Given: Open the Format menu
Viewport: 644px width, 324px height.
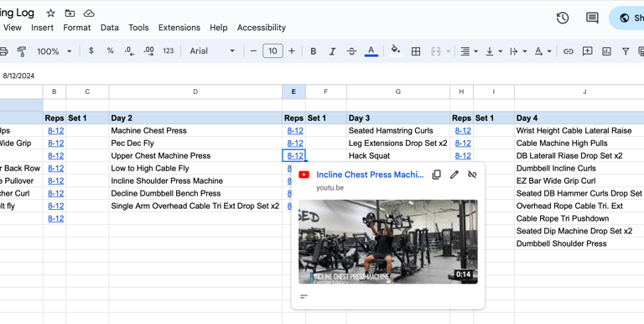Looking at the screenshot, I should click(77, 28).
